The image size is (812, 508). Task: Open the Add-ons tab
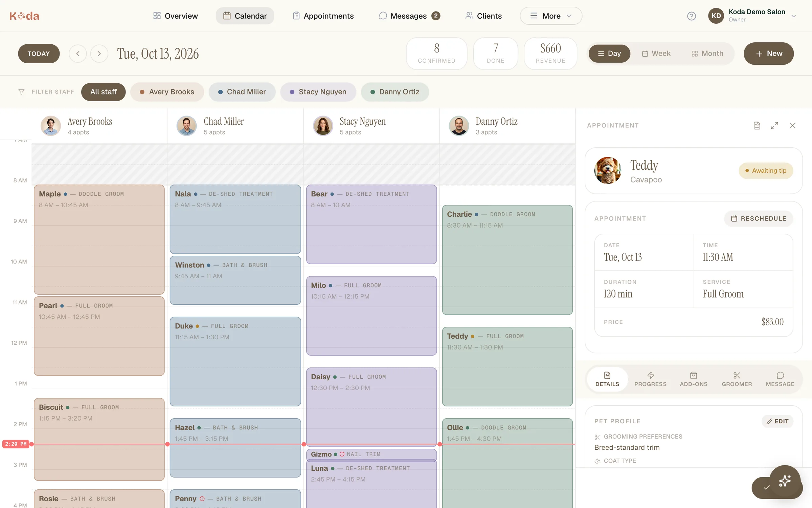(694, 379)
